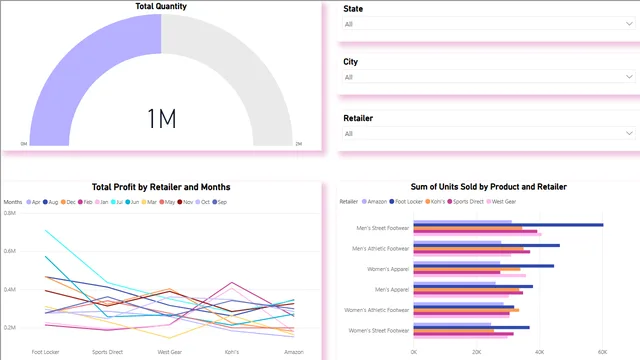The image size is (640, 360).
Task: Click Kohl's on the line chart axis
Action: tap(232, 352)
